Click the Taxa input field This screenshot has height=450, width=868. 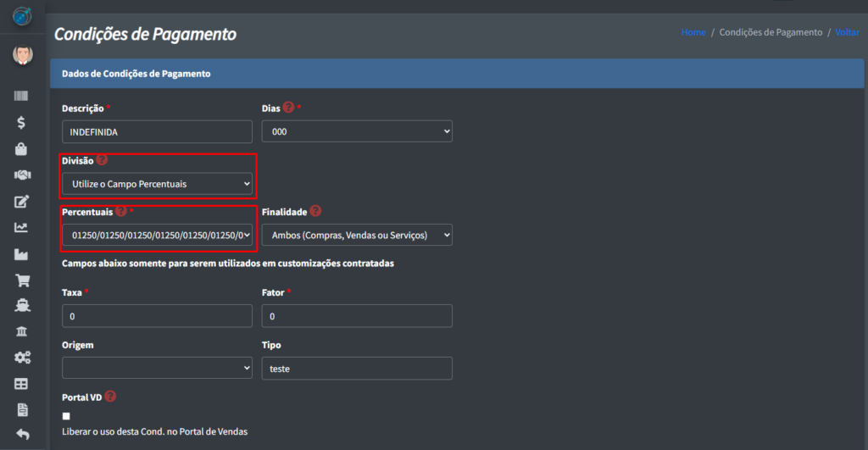coord(157,316)
